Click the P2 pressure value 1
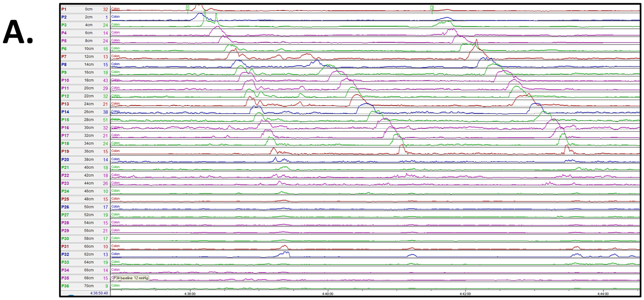 click(106, 17)
